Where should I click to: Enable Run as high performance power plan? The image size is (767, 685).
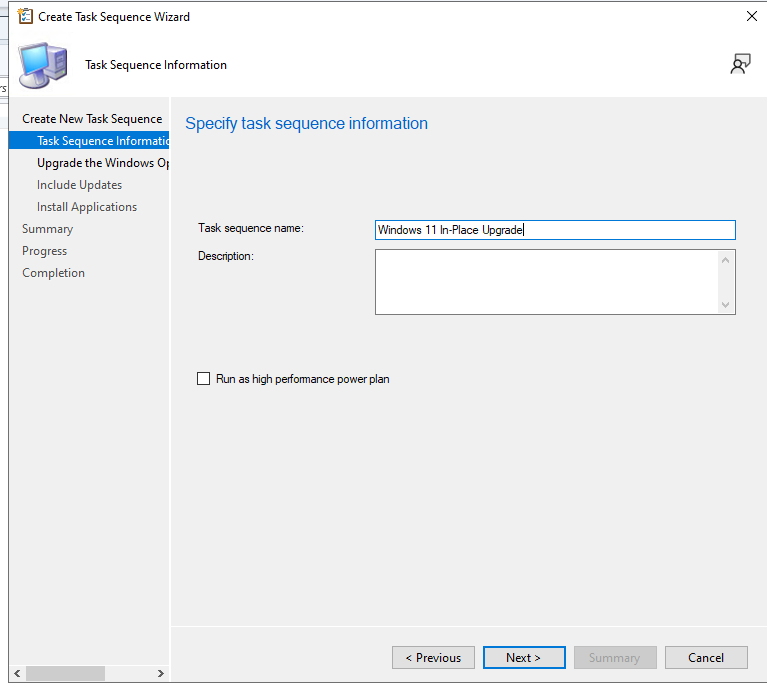click(x=204, y=379)
